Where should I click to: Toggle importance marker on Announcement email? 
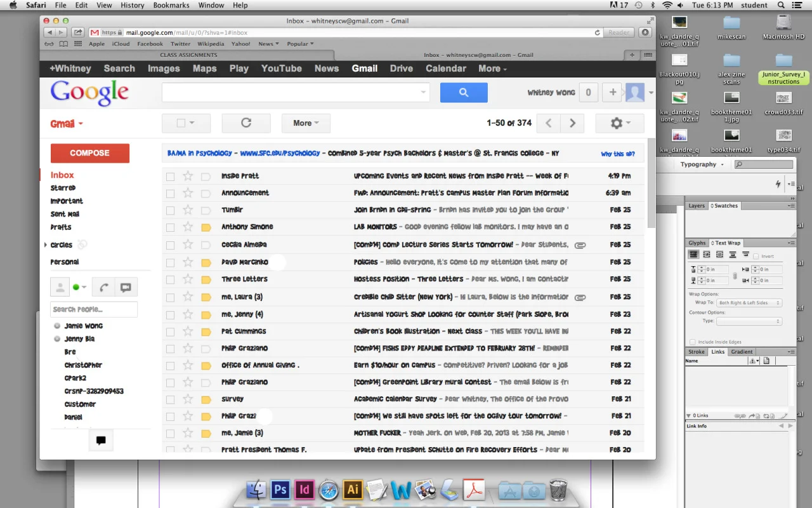coord(206,193)
